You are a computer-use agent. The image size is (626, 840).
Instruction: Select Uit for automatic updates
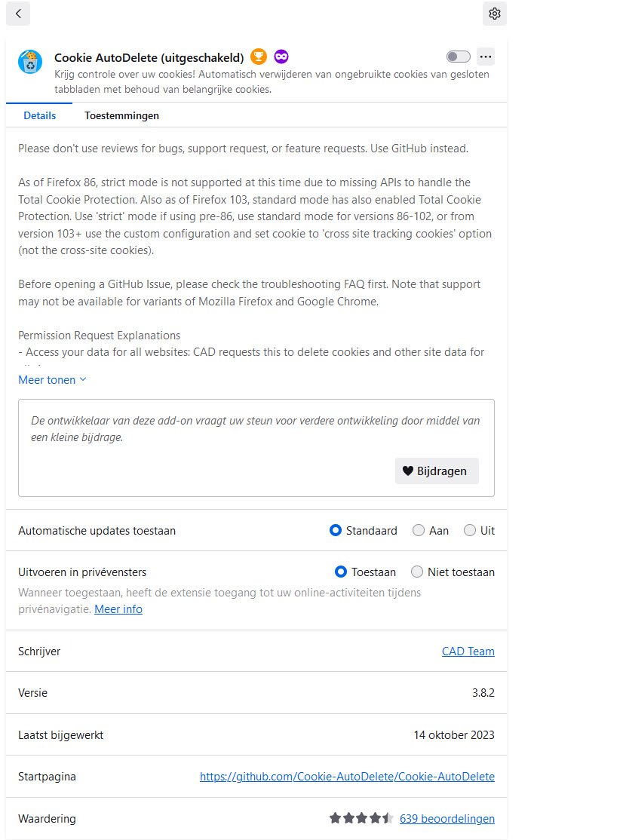tap(469, 530)
